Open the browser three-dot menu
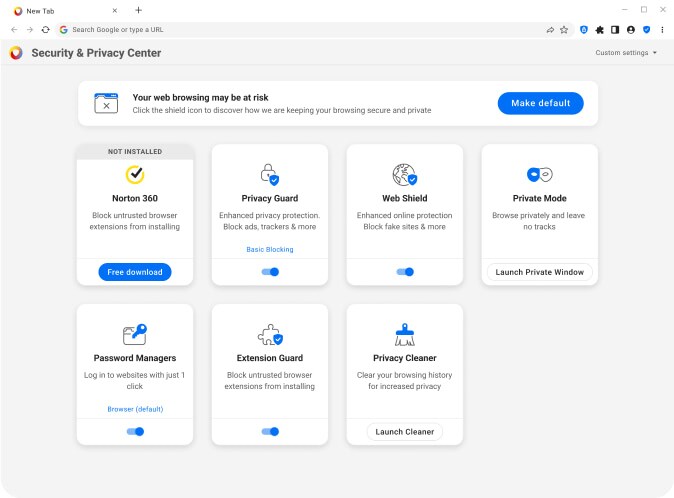 (662, 30)
